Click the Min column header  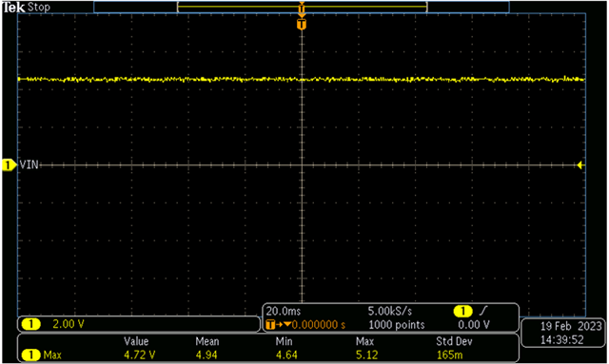click(x=284, y=341)
